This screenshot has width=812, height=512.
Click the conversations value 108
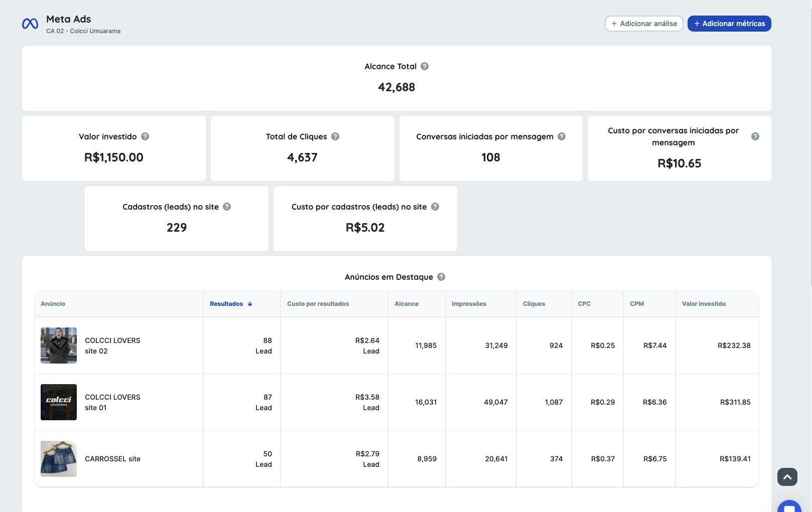(491, 157)
